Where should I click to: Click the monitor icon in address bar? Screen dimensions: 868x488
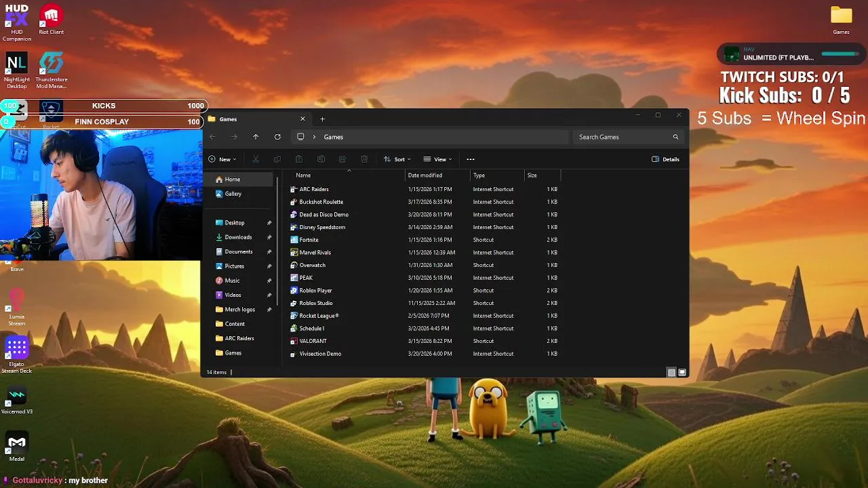click(300, 137)
